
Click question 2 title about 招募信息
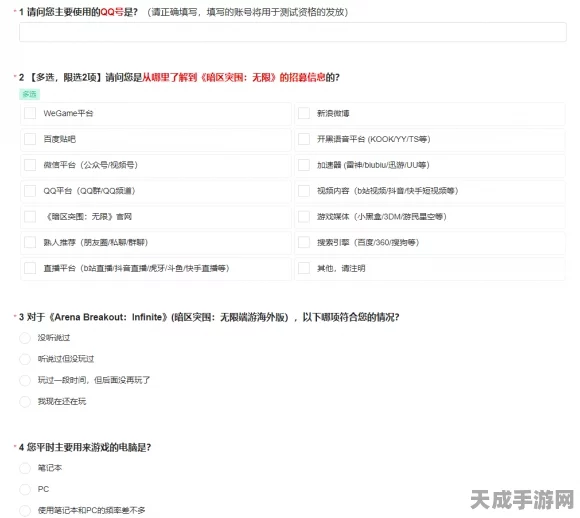coord(179,77)
